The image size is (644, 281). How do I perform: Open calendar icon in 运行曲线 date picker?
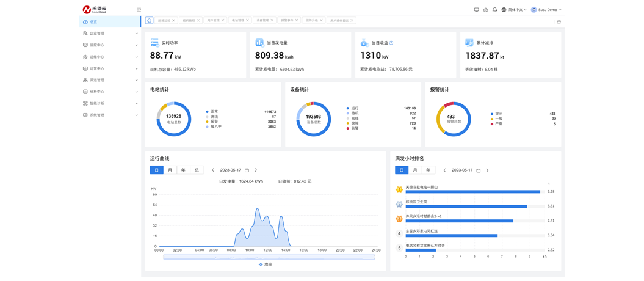pos(247,170)
